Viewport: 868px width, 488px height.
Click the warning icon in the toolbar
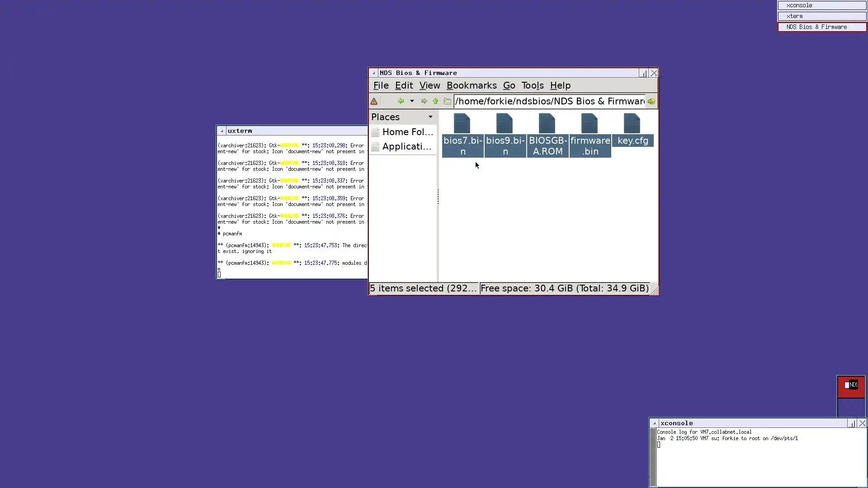pyautogui.click(x=374, y=102)
